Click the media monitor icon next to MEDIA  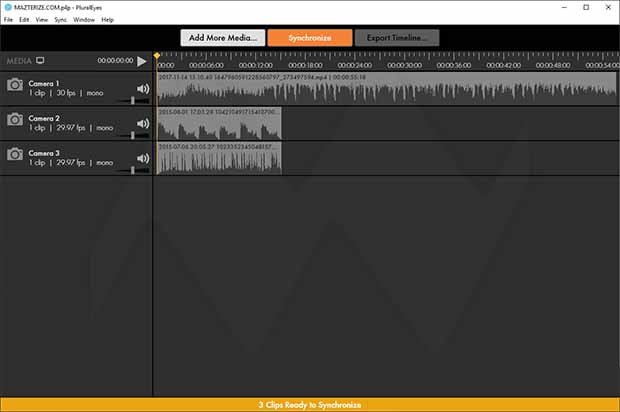[40, 60]
